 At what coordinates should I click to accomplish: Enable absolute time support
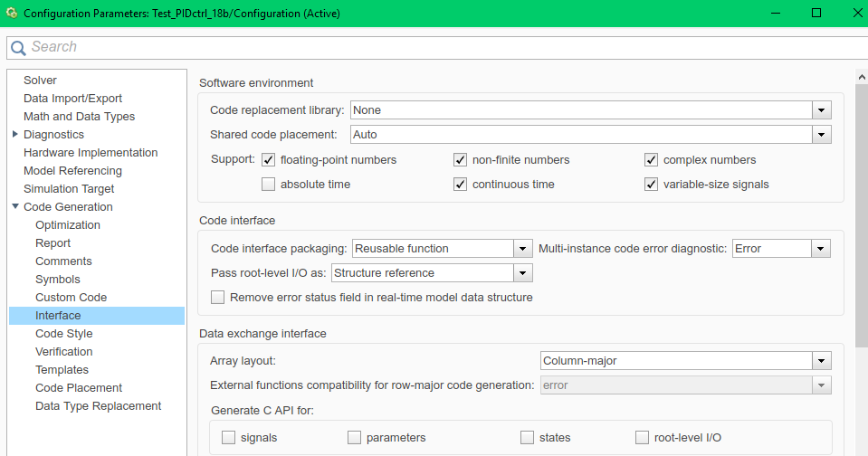coord(269,185)
